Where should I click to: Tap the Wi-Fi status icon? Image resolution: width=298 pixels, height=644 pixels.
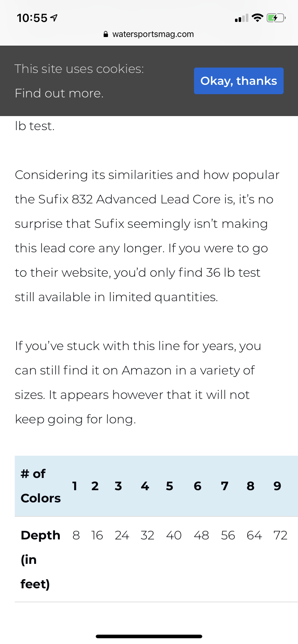coord(257,18)
